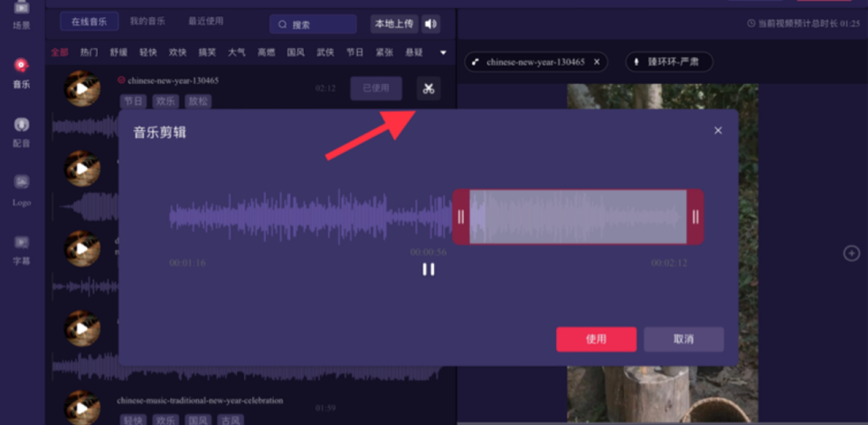Viewport: 868px width, 425px height.
Task: Play the chinese-new-year-130465 track thumbnail
Action: pyautogui.click(x=82, y=89)
